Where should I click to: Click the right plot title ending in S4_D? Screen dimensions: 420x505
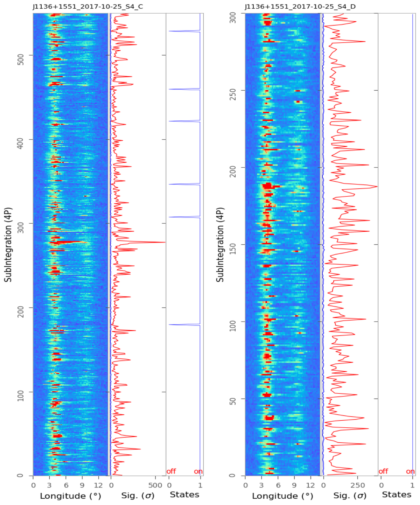[300, 7]
